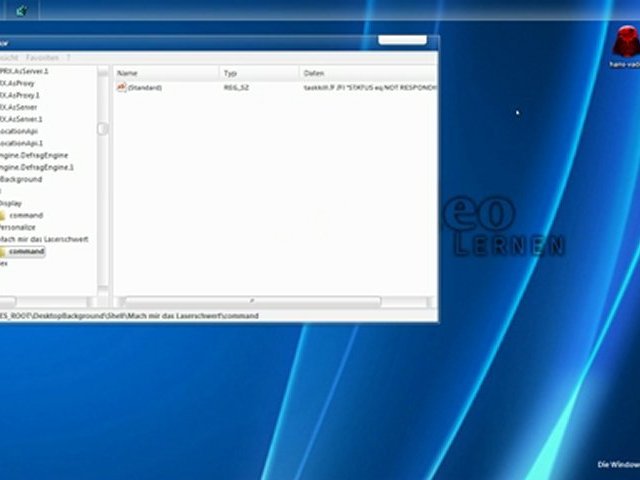Select the (Standard) string value icon
Image resolution: width=640 pixels, height=480 pixels.
[x=121, y=88]
